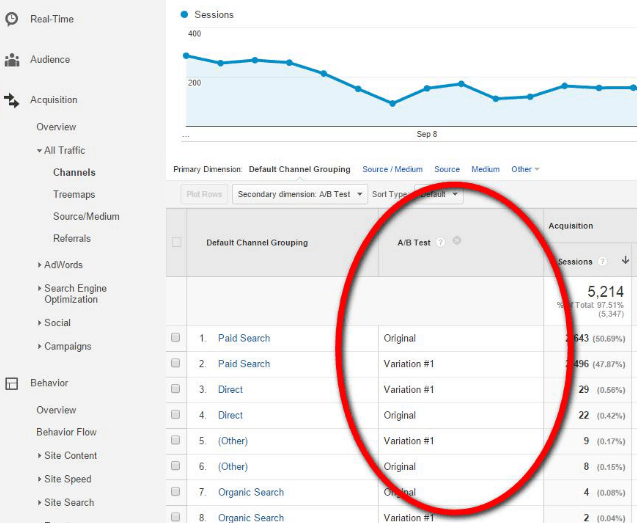Open the Direct channel link in row 4

point(230,415)
